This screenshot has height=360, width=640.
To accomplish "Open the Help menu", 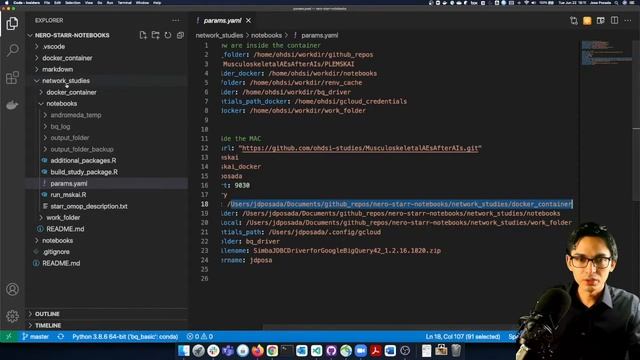I will pyautogui.click(x=157, y=3).
